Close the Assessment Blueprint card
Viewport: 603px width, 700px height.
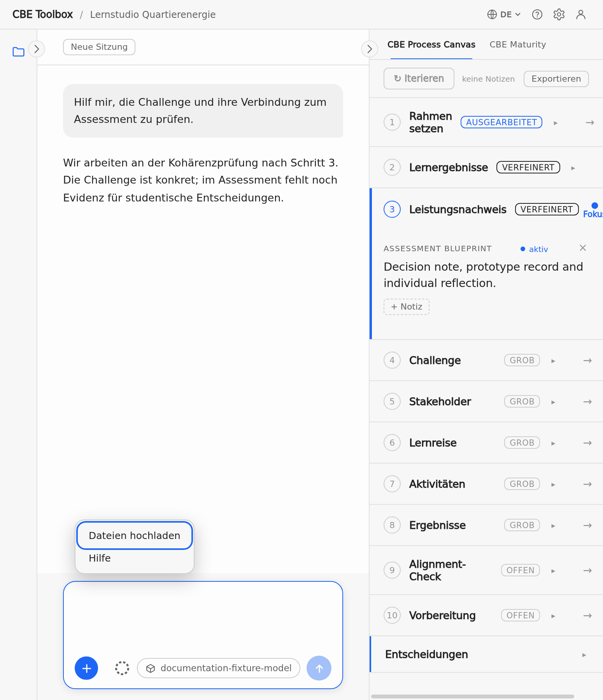[583, 248]
